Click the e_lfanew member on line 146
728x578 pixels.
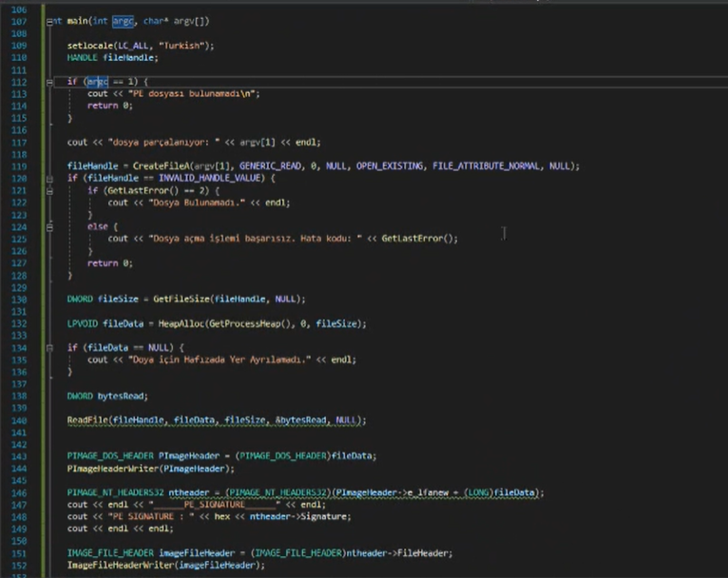[430, 492]
